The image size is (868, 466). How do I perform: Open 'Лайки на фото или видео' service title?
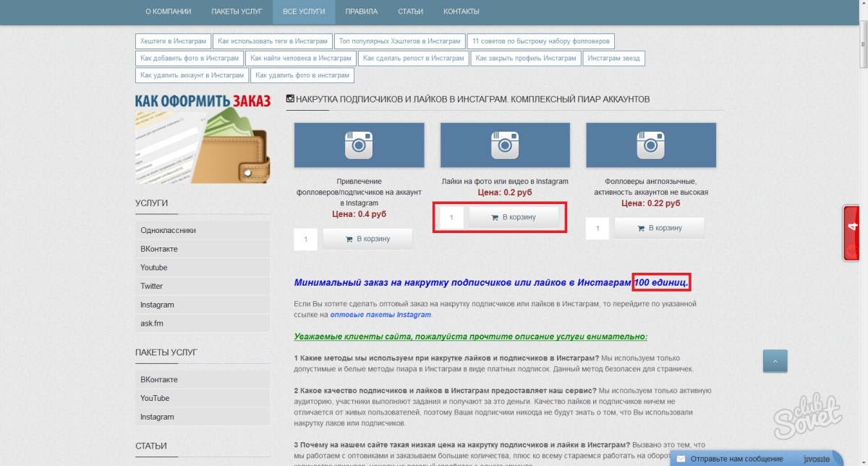(x=505, y=182)
